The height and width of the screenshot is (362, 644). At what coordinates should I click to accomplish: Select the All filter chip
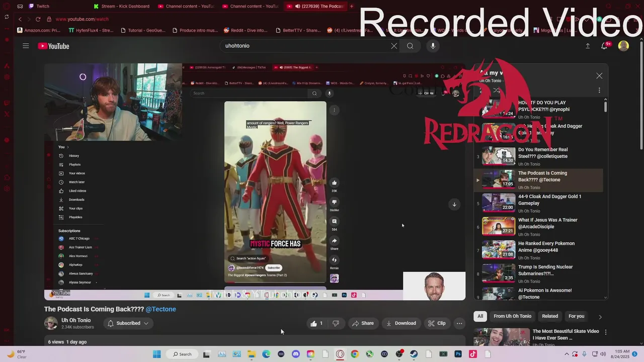coord(480,316)
